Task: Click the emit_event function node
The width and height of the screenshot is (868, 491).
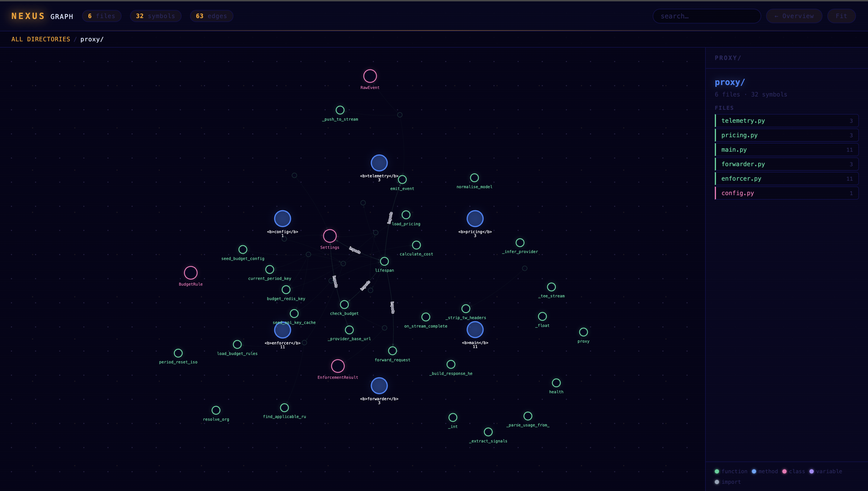Action: click(x=402, y=179)
